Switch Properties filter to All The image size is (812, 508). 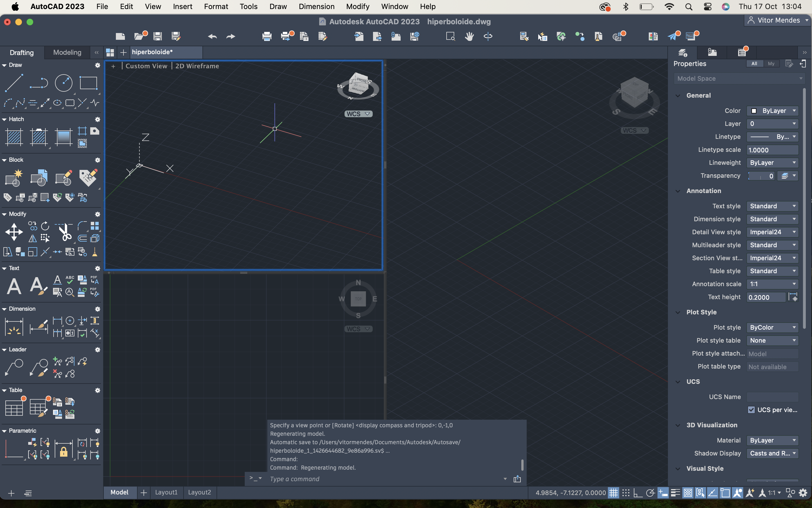click(x=754, y=64)
